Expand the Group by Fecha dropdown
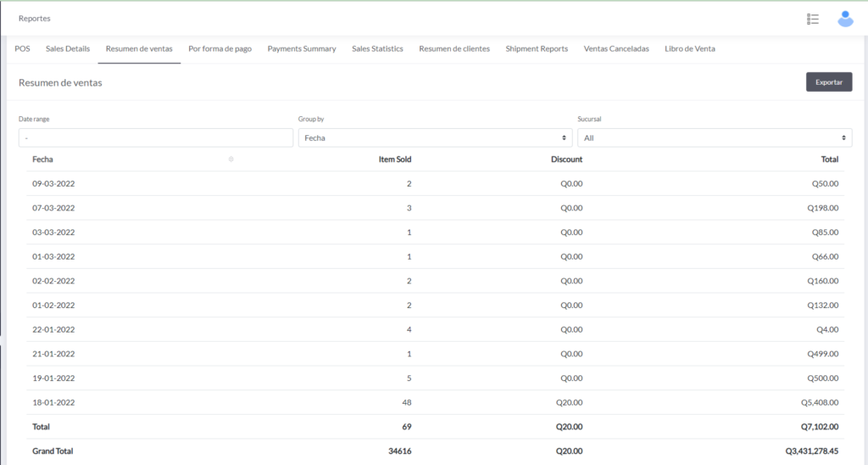This screenshot has width=868, height=465. click(x=435, y=137)
